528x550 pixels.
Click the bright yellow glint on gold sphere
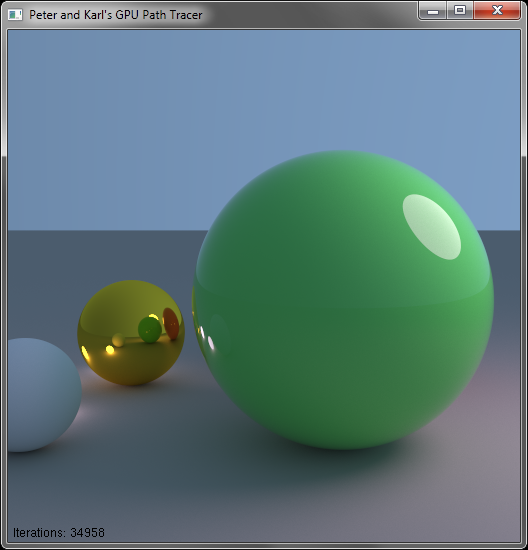click(110, 350)
